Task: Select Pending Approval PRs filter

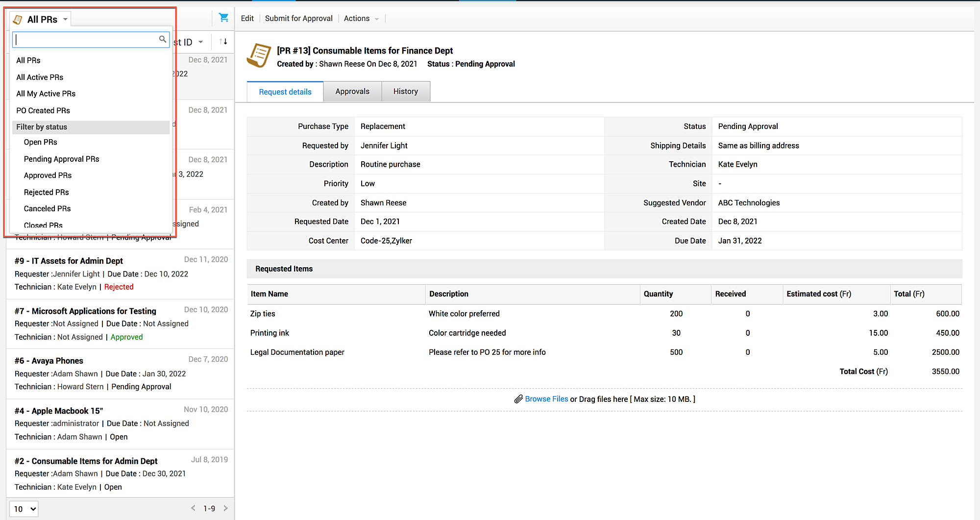Action: [61, 159]
